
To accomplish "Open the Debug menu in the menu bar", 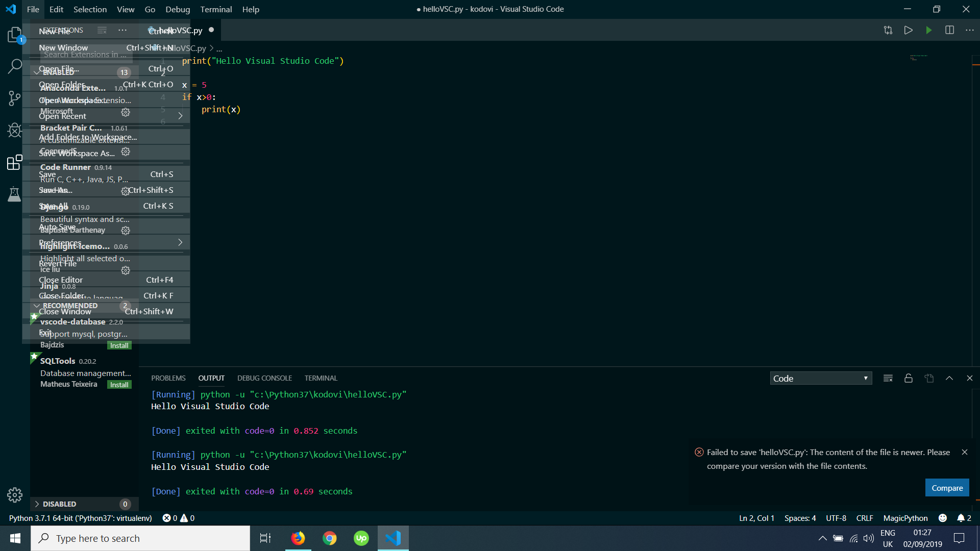I will click(177, 9).
